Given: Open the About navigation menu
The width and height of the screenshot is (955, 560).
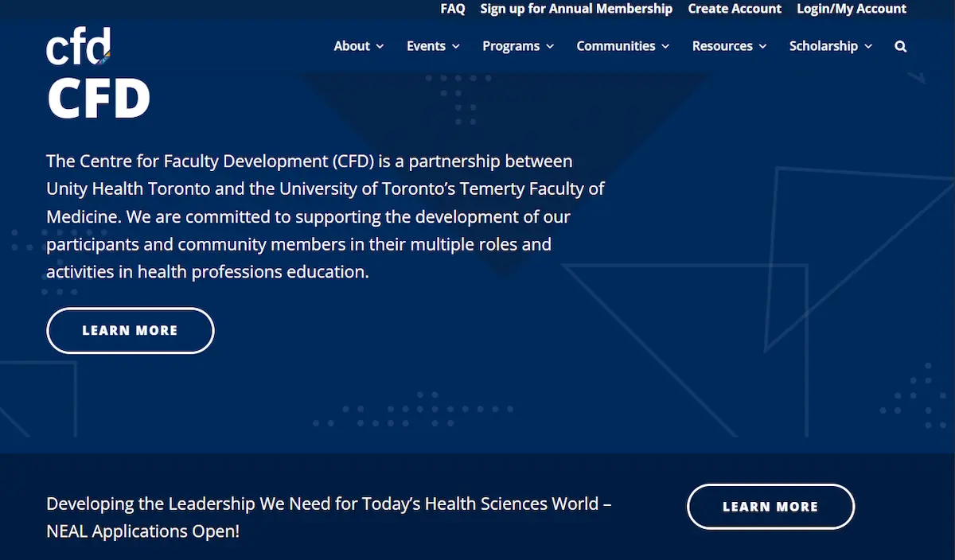Looking at the screenshot, I should [x=352, y=46].
